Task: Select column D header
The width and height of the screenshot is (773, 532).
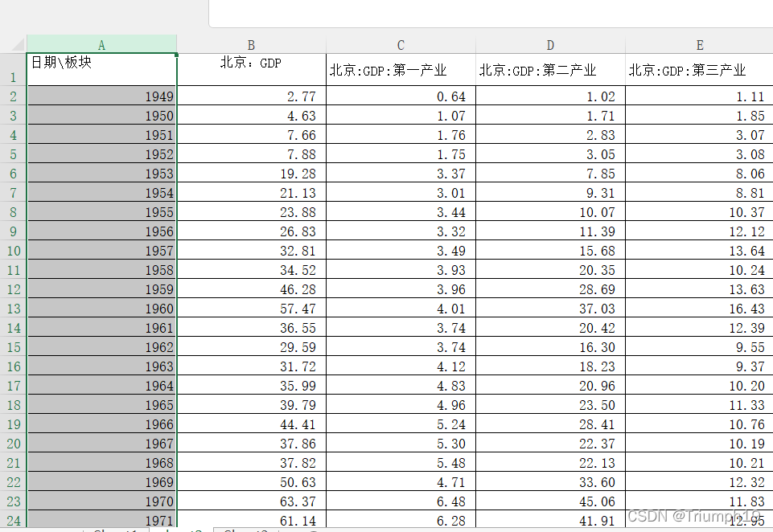Action: (x=550, y=45)
